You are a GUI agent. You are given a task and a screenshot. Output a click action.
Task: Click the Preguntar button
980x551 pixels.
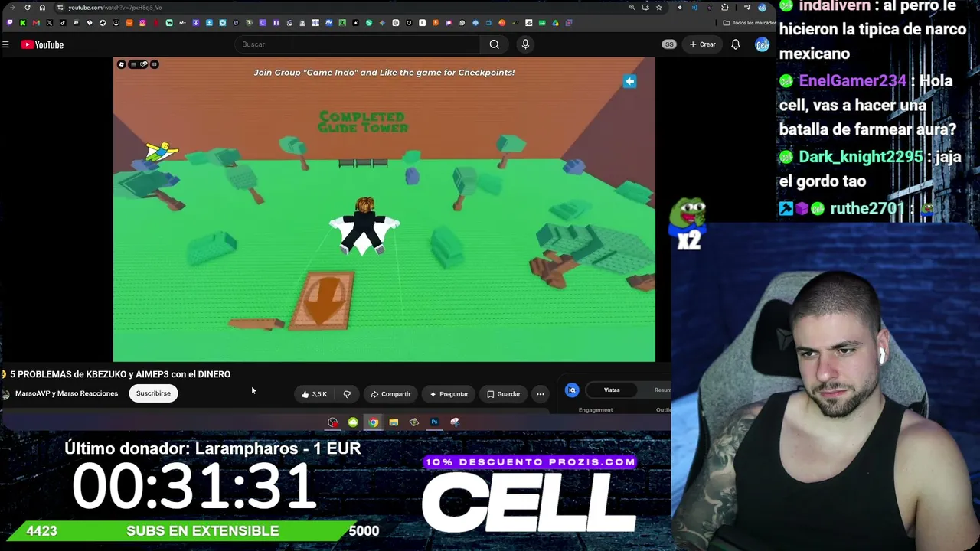pos(449,394)
